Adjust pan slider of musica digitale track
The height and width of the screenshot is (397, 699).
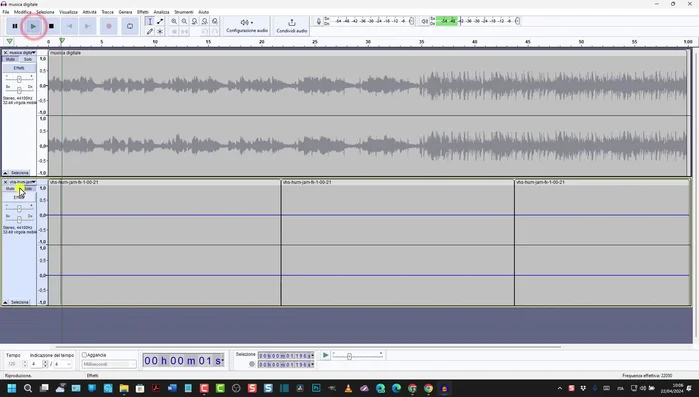(x=19, y=90)
